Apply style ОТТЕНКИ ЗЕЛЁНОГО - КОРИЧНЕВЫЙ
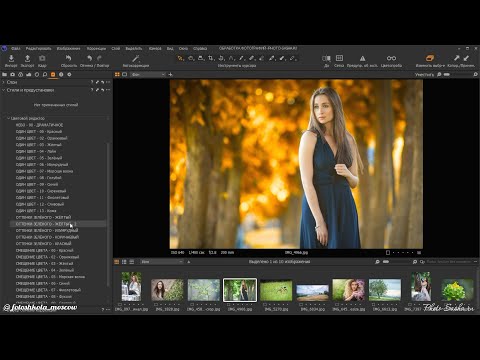This screenshot has width=480, height=360. coord(47,237)
